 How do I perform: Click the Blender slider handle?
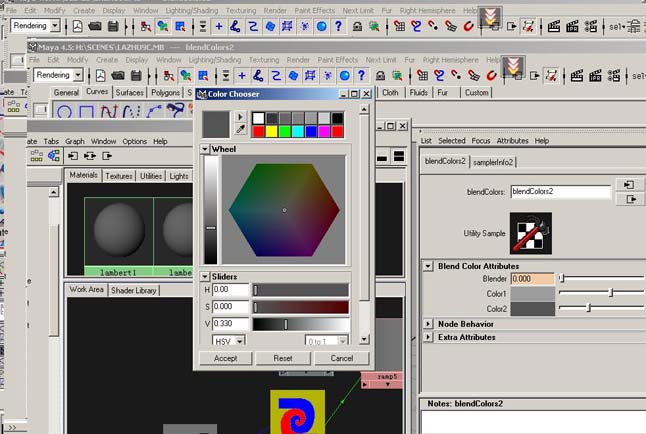(x=562, y=278)
